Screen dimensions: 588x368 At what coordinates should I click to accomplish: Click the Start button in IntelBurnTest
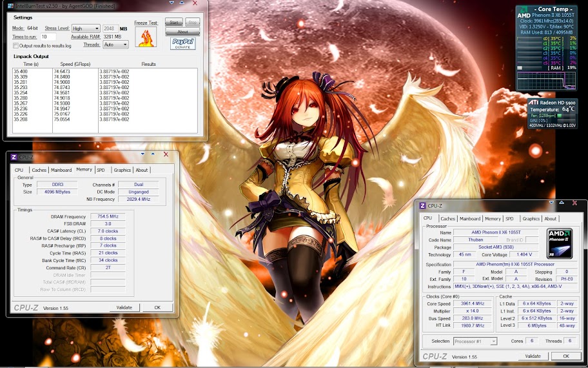174,22
